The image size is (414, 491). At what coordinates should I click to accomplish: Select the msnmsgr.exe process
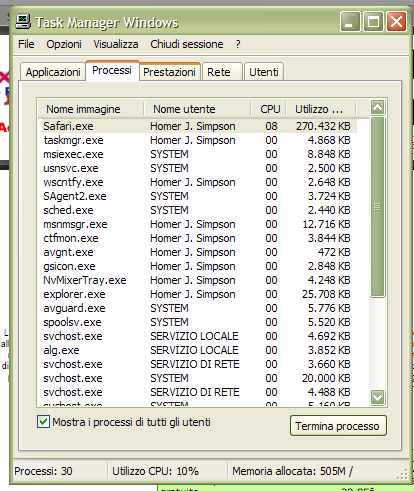(x=199, y=224)
